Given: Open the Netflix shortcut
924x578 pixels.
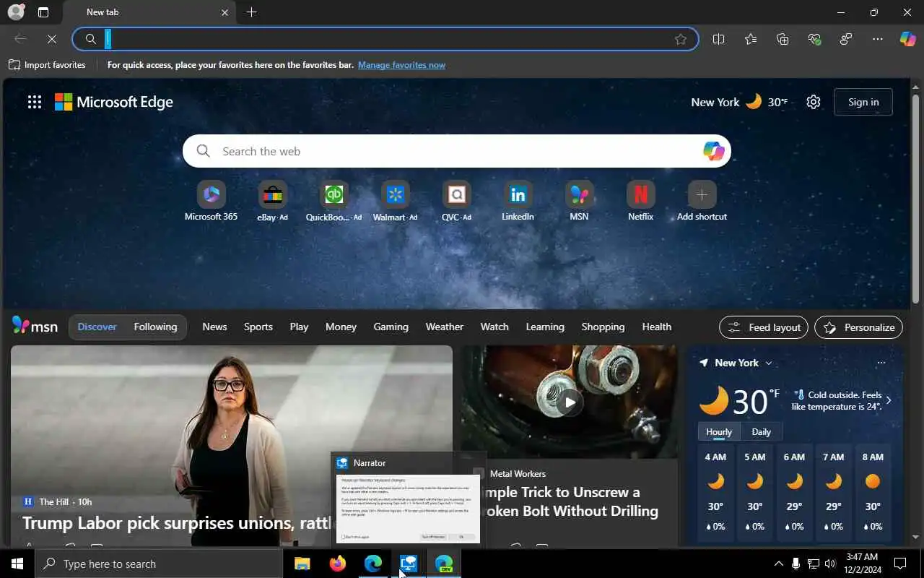Looking at the screenshot, I should (x=640, y=201).
